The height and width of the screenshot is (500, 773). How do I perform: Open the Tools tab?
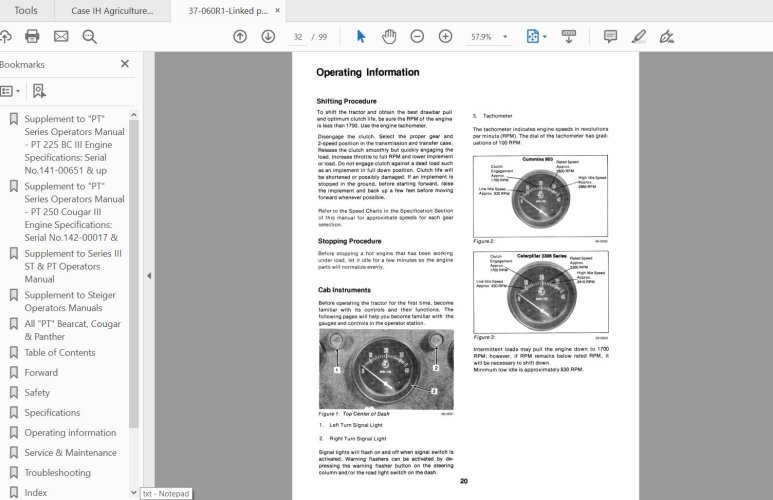[x=26, y=10]
